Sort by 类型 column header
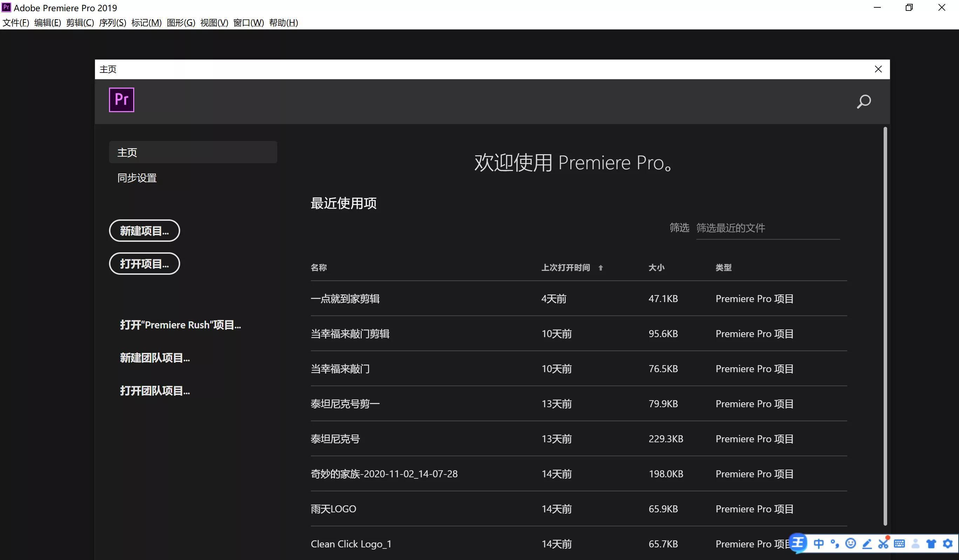The image size is (959, 560). point(723,267)
